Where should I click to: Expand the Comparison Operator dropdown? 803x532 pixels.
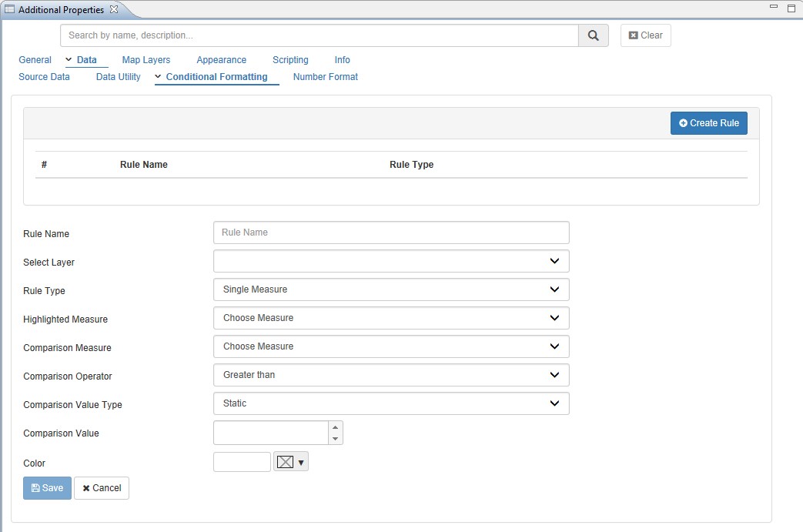391,375
